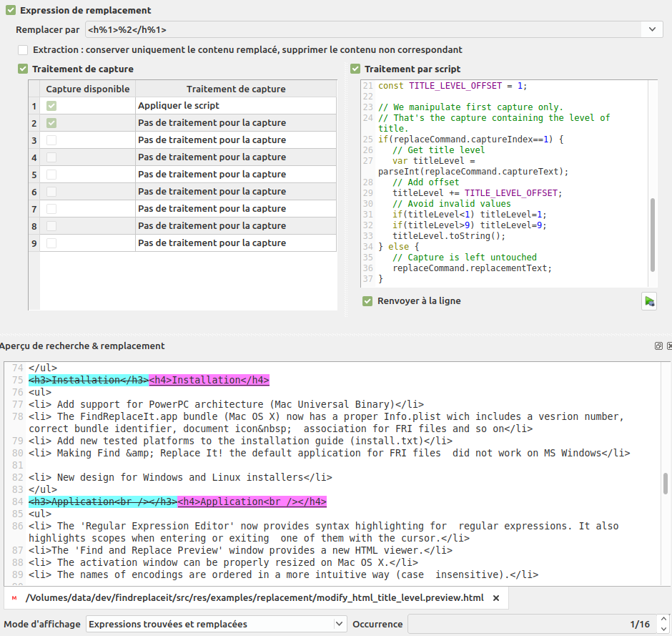Uncheck Expression de remplacement checkbox
672x636 pixels.
(11, 11)
